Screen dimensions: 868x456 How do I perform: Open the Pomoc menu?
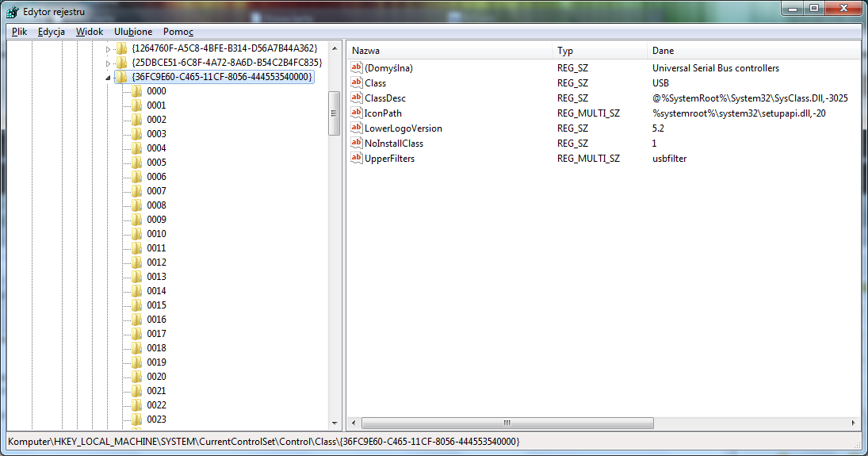point(178,32)
